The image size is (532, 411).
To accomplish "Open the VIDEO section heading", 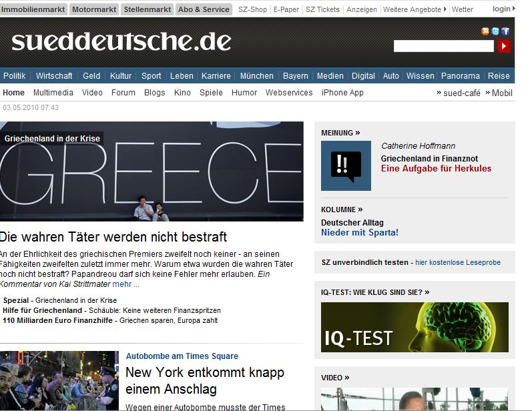I will click(335, 378).
